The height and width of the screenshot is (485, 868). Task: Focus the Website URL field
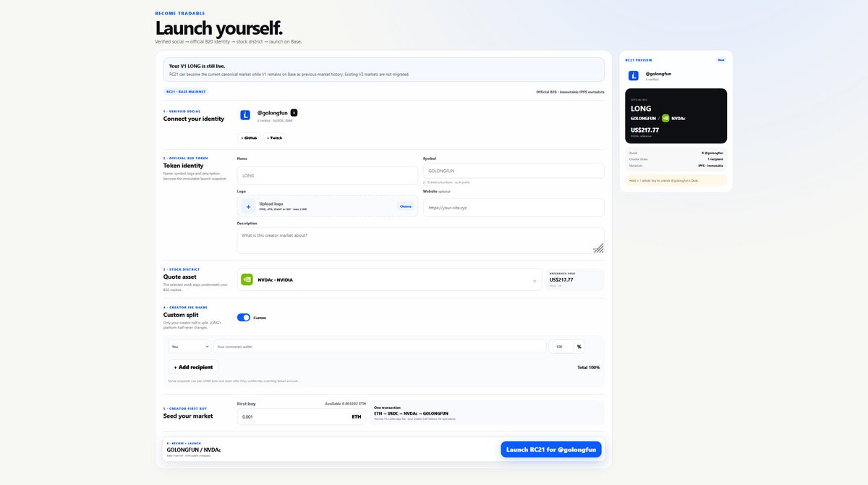pos(514,208)
